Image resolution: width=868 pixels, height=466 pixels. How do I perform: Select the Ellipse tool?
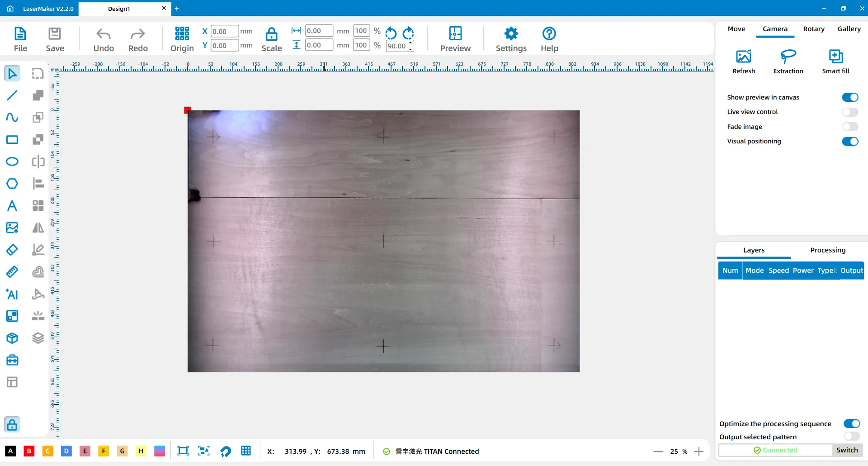[x=12, y=162]
